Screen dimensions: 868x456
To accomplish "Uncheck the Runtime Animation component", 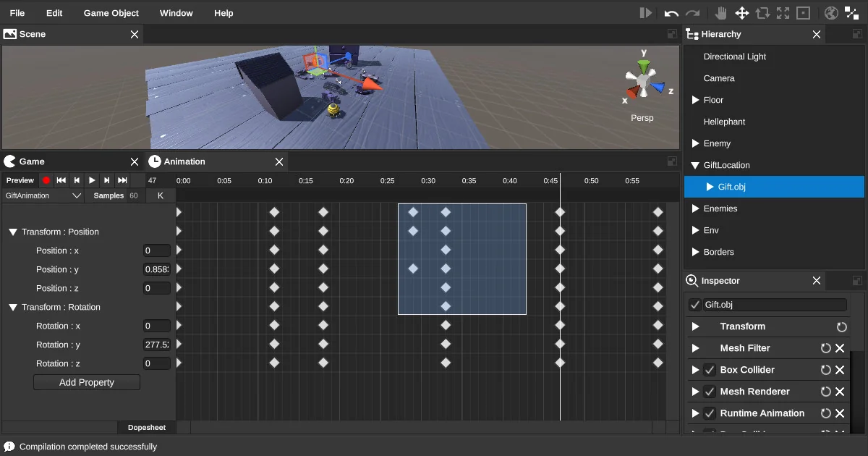I will pyautogui.click(x=708, y=413).
